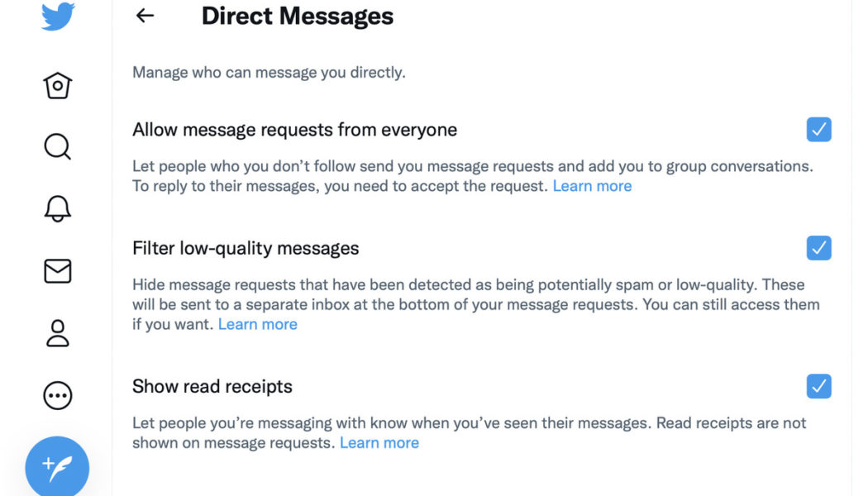
Task: Select the Search icon
Action: point(56,146)
